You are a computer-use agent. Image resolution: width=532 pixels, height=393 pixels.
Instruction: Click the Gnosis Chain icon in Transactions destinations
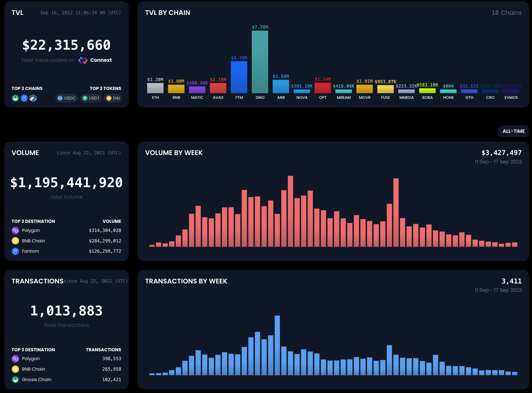click(15, 379)
